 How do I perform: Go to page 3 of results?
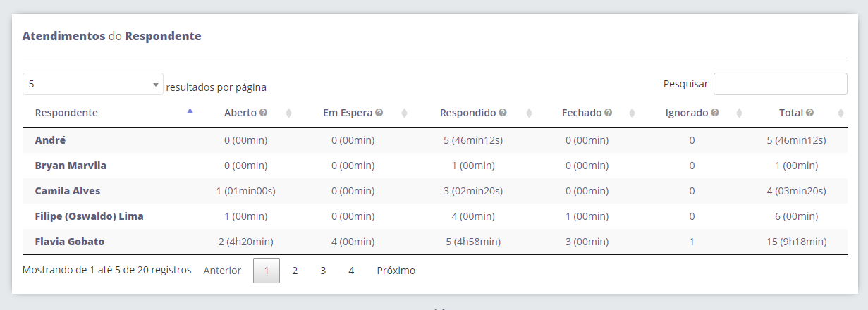point(323,271)
